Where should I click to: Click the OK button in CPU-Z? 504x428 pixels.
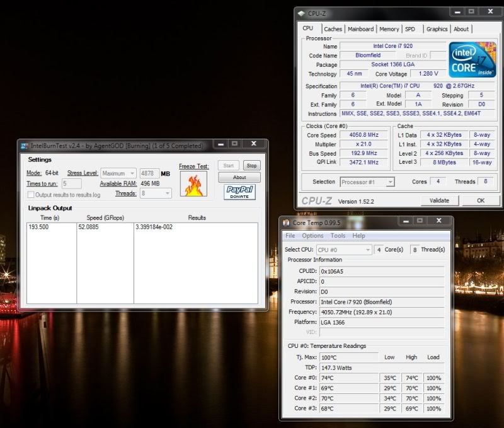click(481, 200)
